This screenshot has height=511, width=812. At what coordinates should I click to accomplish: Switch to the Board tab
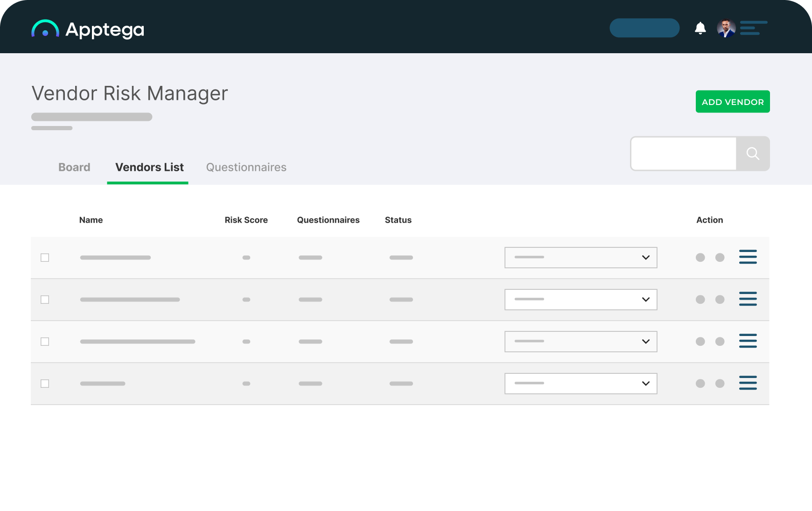(74, 167)
